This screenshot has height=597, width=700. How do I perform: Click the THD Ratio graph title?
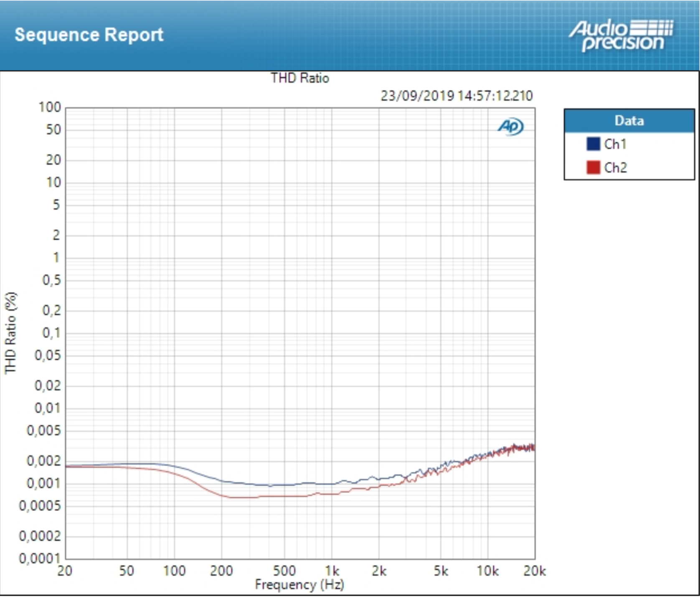click(299, 78)
